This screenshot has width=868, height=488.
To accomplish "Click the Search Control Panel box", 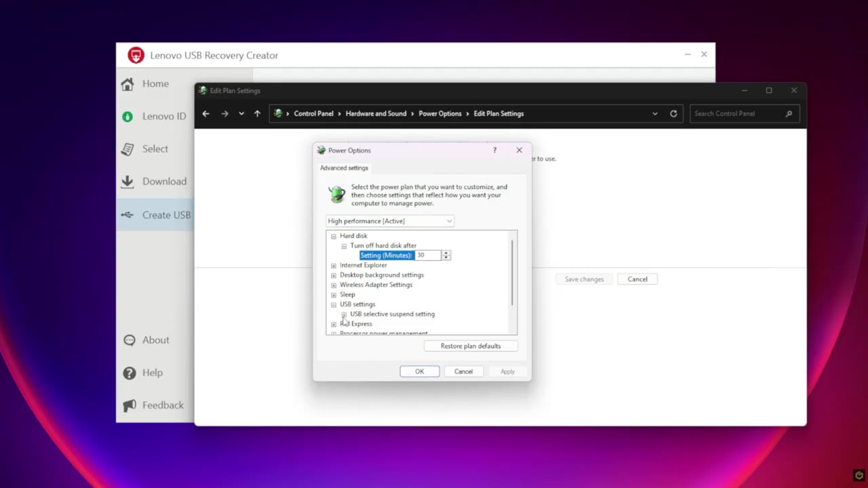I will click(745, 114).
